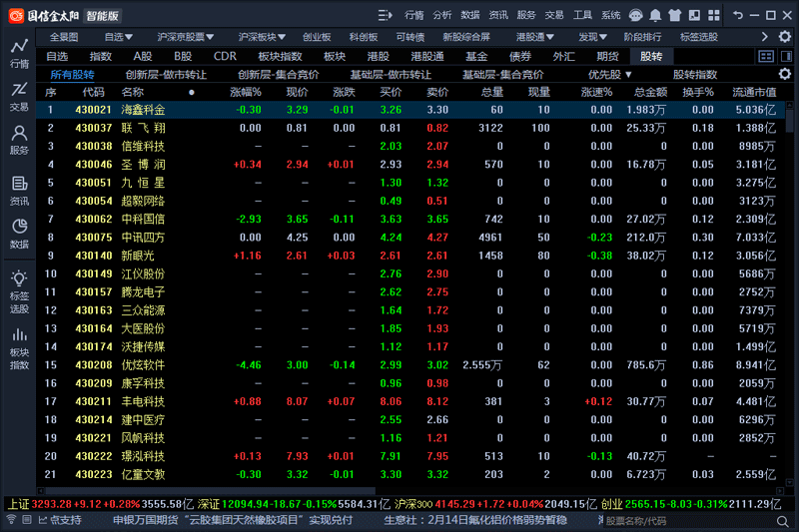Sort by the 涨幅% column header
799x532 pixels.
[x=246, y=92]
